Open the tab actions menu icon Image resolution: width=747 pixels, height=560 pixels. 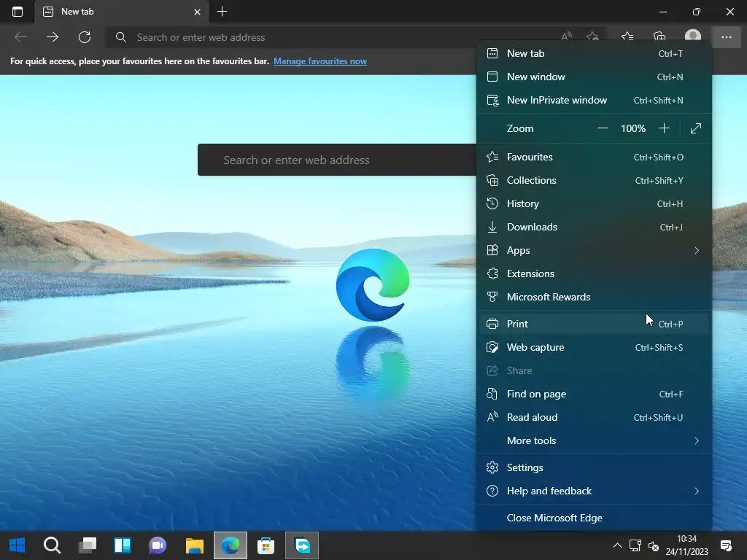click(18, 12)
